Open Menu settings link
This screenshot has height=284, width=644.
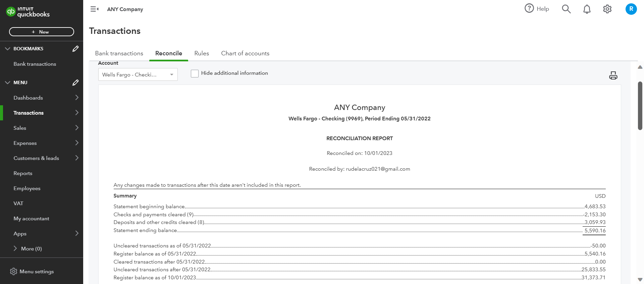coord(37,272)
